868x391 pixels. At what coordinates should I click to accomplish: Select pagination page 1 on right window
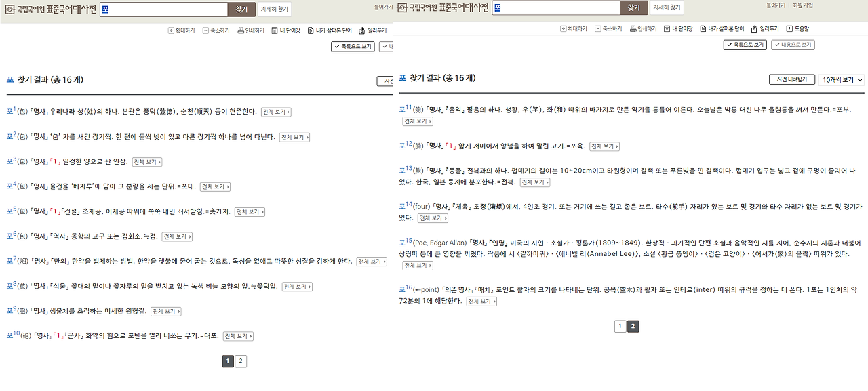click(619, 326)
